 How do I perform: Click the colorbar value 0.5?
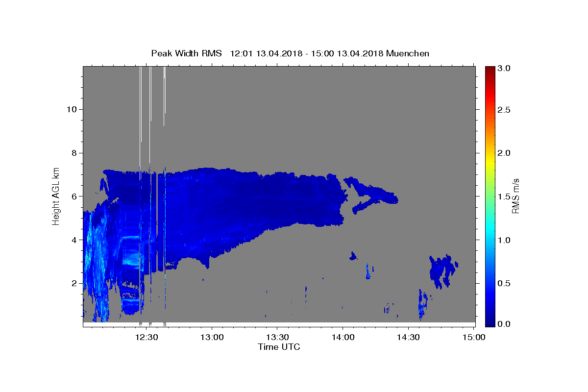505,284
